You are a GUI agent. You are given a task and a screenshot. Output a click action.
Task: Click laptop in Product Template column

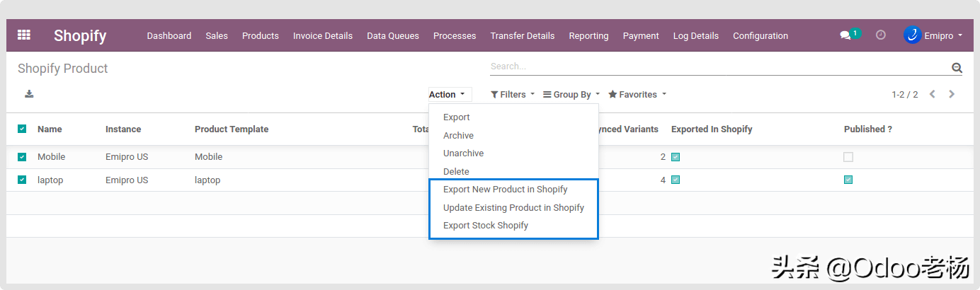207,180
